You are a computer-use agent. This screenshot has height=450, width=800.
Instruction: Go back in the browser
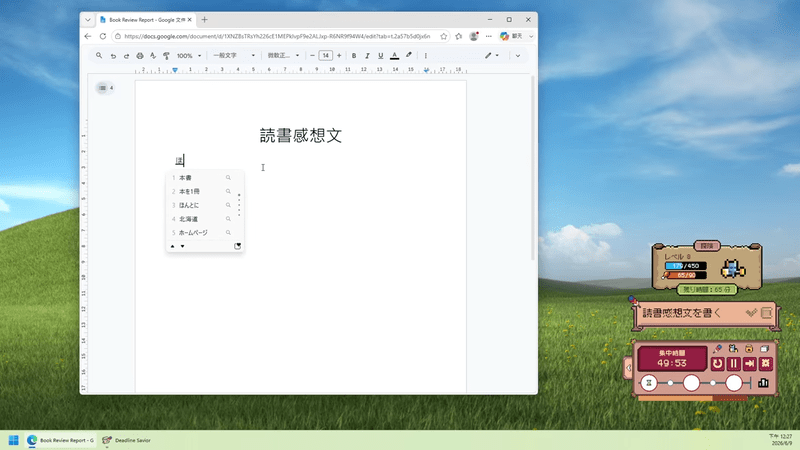coord(88,36)
